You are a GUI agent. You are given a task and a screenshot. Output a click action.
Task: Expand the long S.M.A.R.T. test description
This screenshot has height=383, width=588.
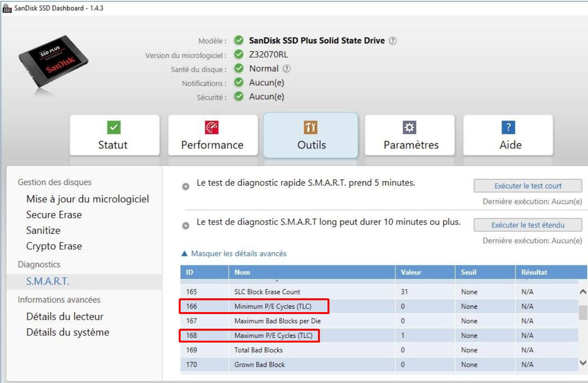tap(187, 225)
